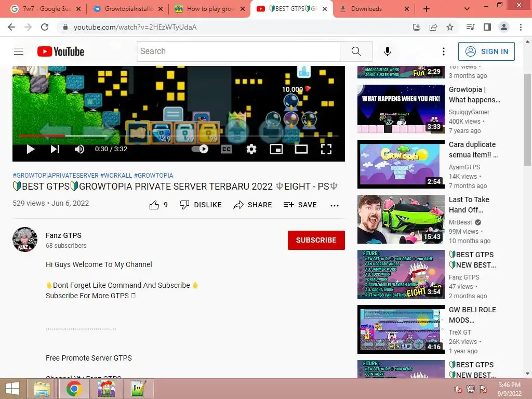Click the #GROWTOPIAPRIVATESERVER hashtag
The height and width of the screenshot is (399, 532).
click(x=56, y=176)
